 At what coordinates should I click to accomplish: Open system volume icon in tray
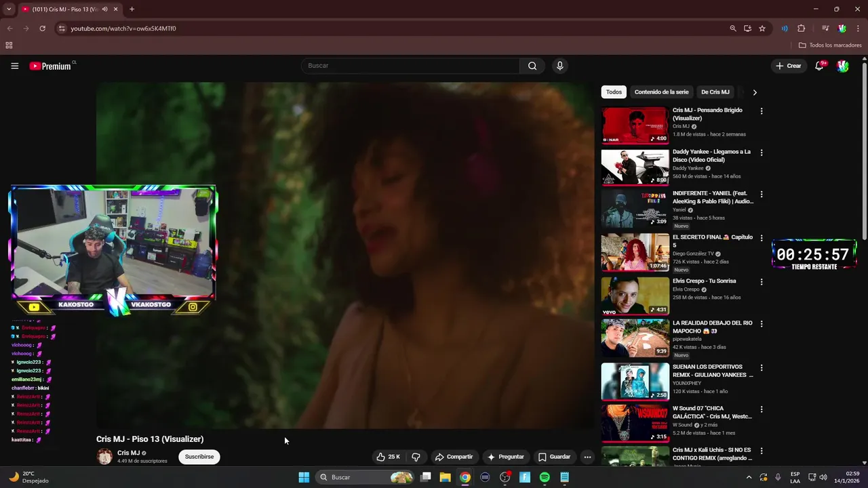click(x=823, y=477)
